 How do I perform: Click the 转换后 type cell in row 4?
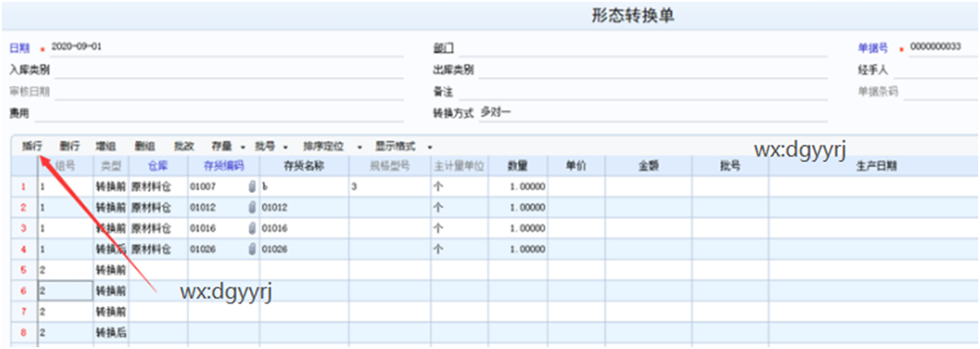[x=111, y=250]
